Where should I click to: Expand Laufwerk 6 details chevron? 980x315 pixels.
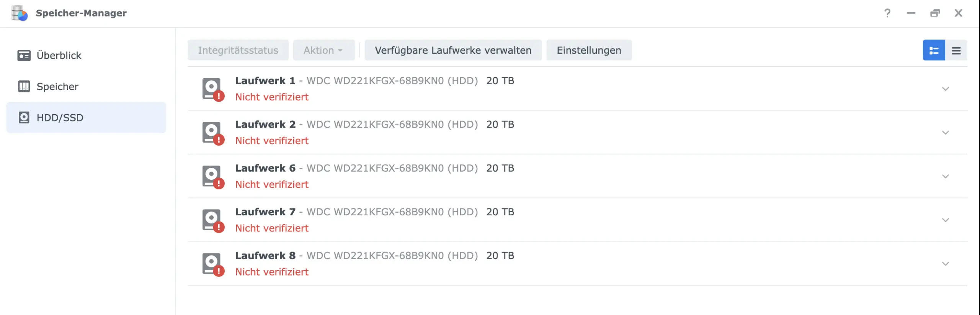[945, 176]
